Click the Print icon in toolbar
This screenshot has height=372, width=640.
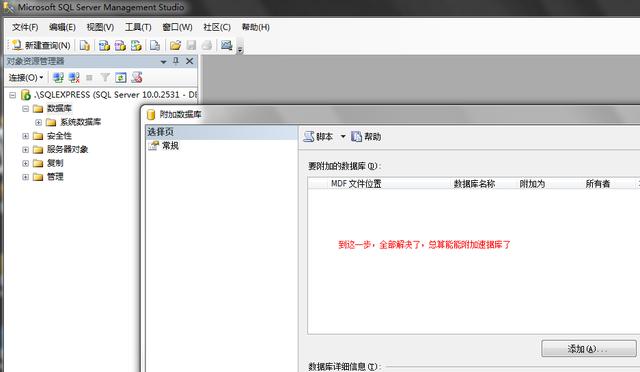(x=207, y=45)
